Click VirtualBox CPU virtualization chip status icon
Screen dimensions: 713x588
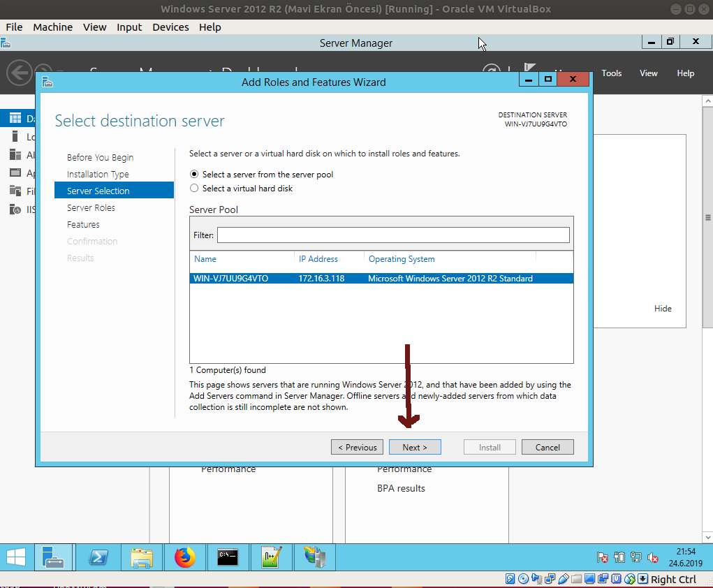coord(616,579)
